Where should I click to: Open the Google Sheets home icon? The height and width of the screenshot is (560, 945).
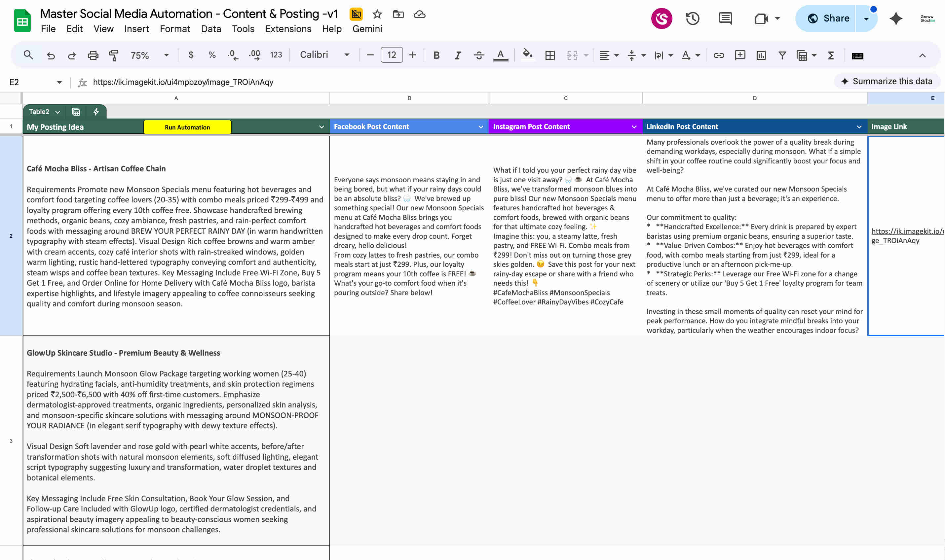[22, 21]
